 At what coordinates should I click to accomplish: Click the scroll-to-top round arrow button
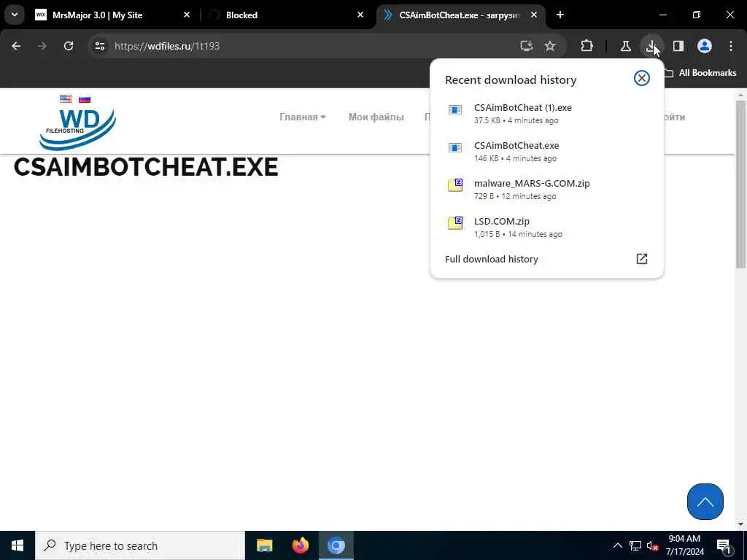[x=705, y=502]
